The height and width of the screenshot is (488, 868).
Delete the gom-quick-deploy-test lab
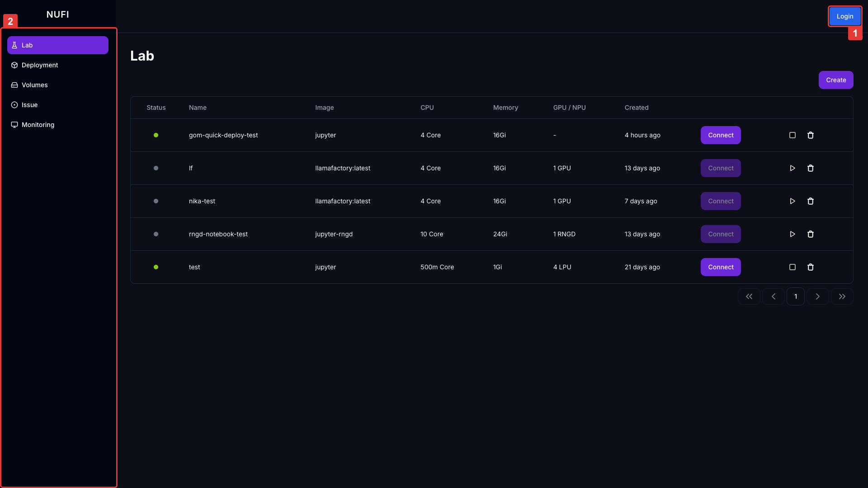point(810,135)
